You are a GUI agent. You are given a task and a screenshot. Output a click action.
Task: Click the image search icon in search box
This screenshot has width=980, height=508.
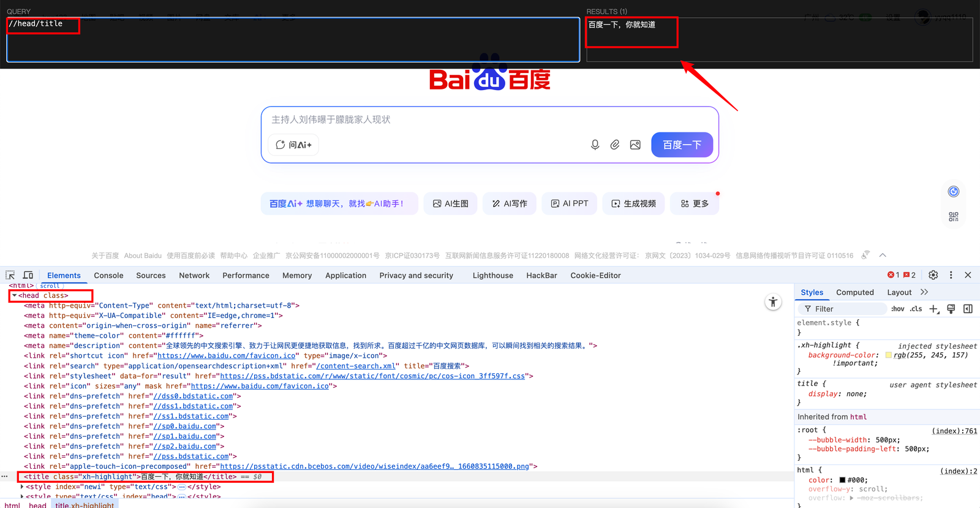click(635, 145)
